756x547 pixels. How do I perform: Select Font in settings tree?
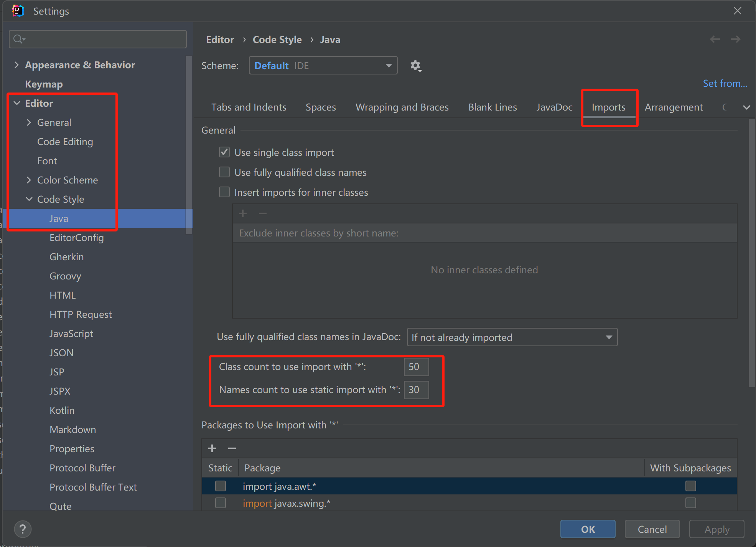47,161
